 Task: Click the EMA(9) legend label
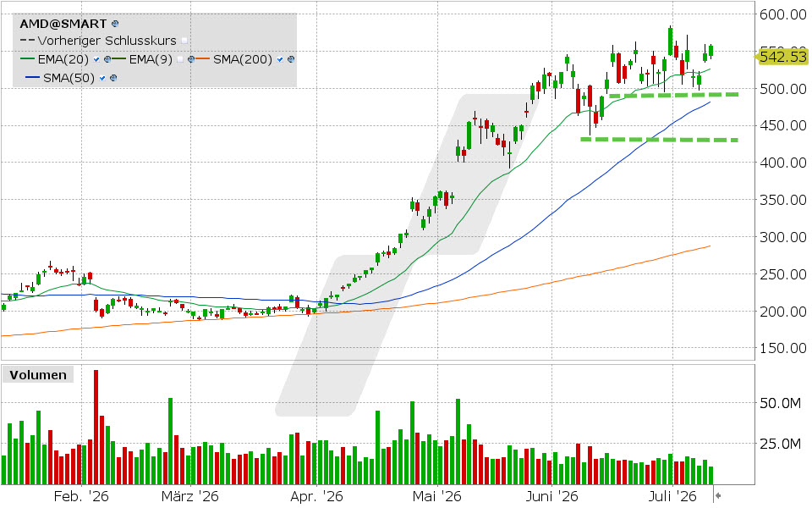pyautogui.click(x=151, y=59)
